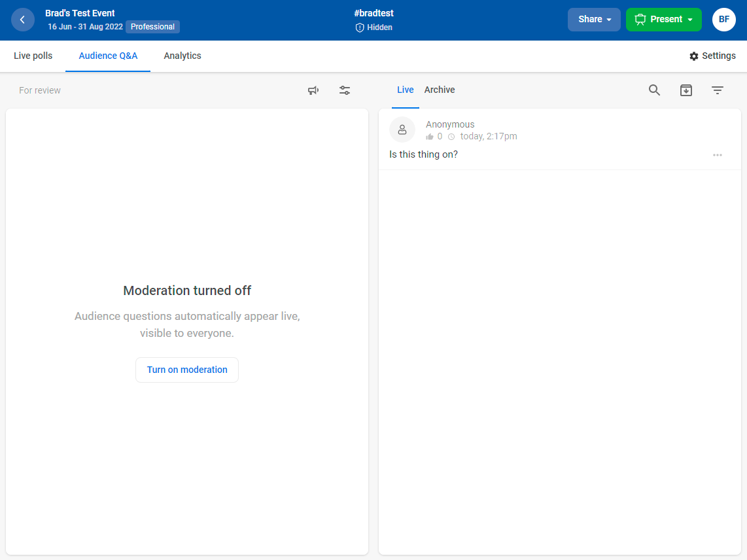Screen dimensions: 747x560
Task: Open the announcement megaphone icon
Action: pos(313,90)
